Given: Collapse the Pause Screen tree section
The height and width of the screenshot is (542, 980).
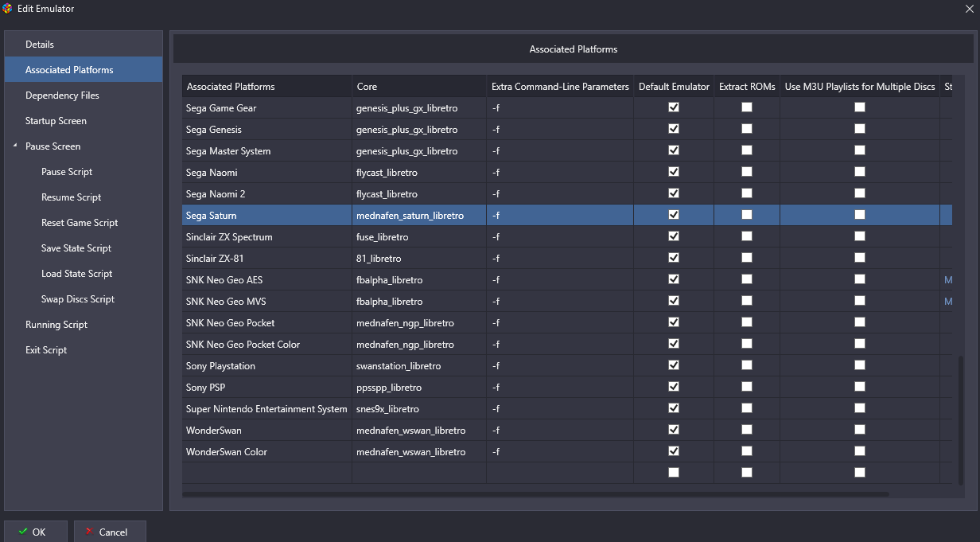Looking at the screenshot, I should [15, 146].
